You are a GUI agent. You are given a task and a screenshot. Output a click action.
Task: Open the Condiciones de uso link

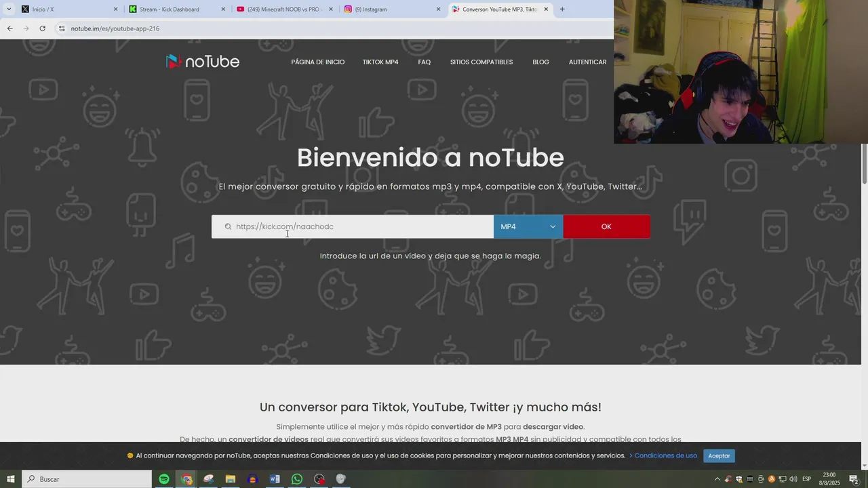pos(665,455)
